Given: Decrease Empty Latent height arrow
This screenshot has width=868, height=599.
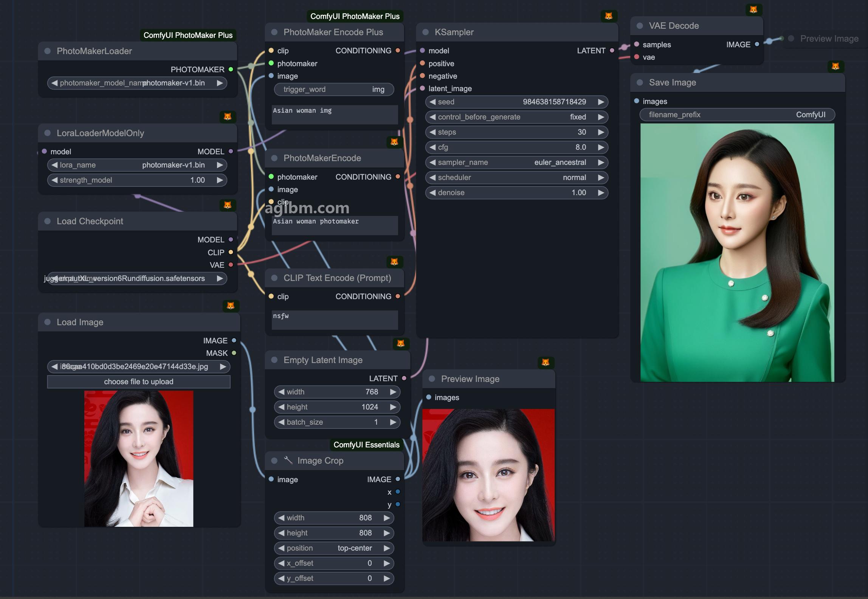Looking at the screenshot, I should [x=281, y=407].
